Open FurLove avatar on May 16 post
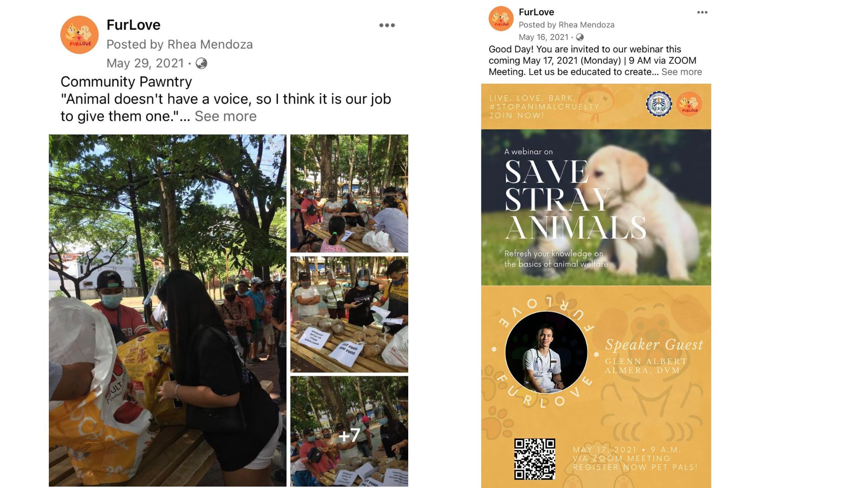 pos(501,19)
